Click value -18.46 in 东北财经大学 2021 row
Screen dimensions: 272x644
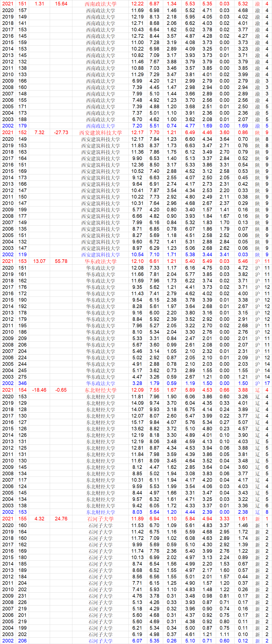39,390
